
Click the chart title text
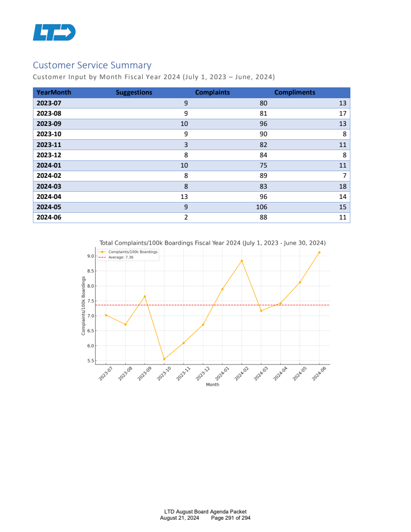click(212, 243)
